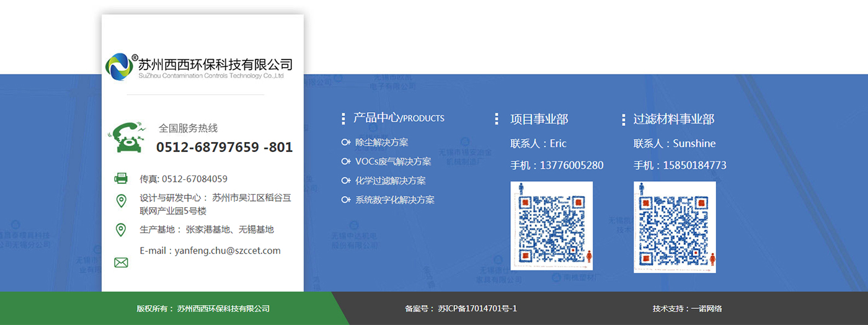Click the Eric contact QR code
Screen dimensions: 868x325
coord(551,226)
